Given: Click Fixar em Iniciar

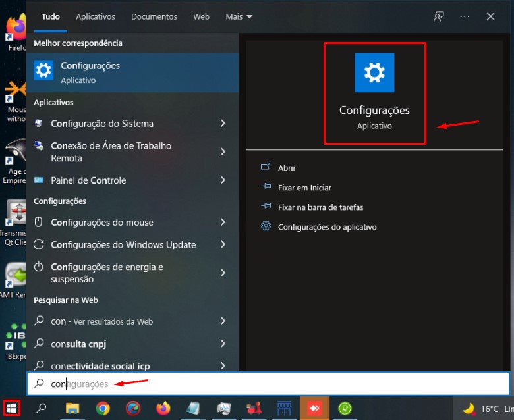Looking at the screenshot, I should (304, 187).
